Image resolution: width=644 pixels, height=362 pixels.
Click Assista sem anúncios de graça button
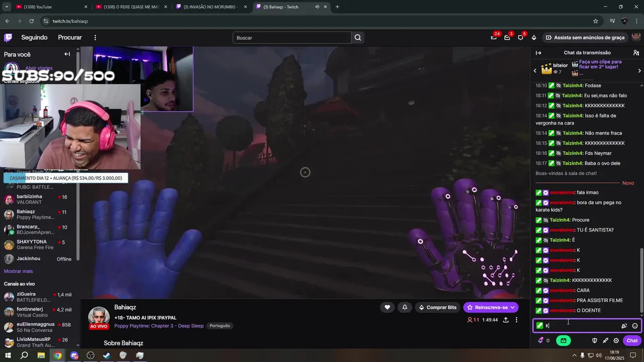coord(585,38)
